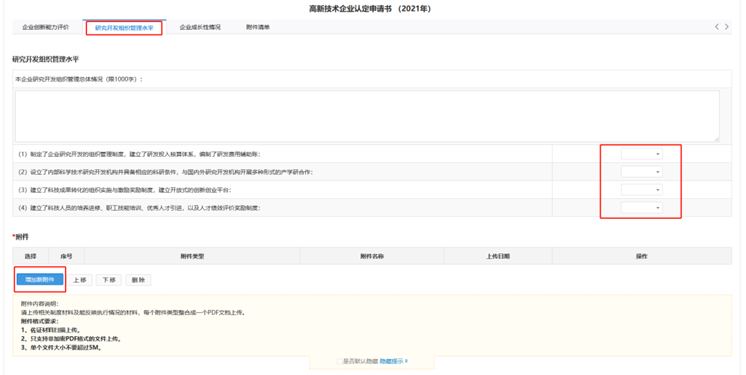This screenshot has height=375, width=746.
Task: Click the right arrow to scroll tabs forward
Action: [x=726, y=27]
